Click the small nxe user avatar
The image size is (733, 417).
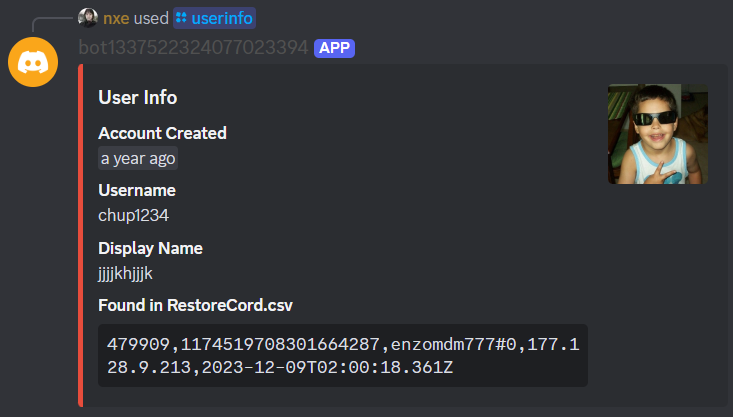click(x=88, y=18)
